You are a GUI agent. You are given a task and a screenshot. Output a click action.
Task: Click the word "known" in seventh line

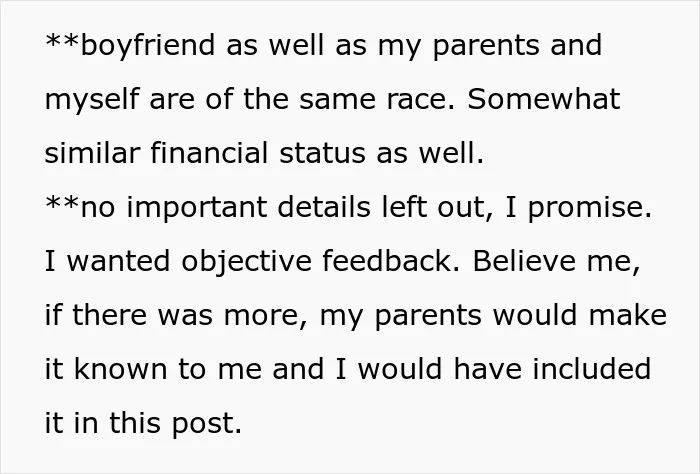pyautogui.click(x=121, y=369)
